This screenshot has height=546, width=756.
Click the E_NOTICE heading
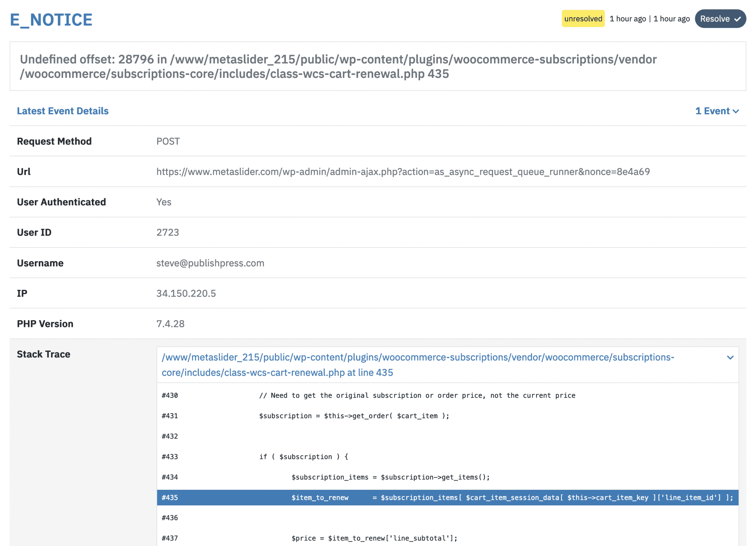pyautogui.click(x=51, y=20)
